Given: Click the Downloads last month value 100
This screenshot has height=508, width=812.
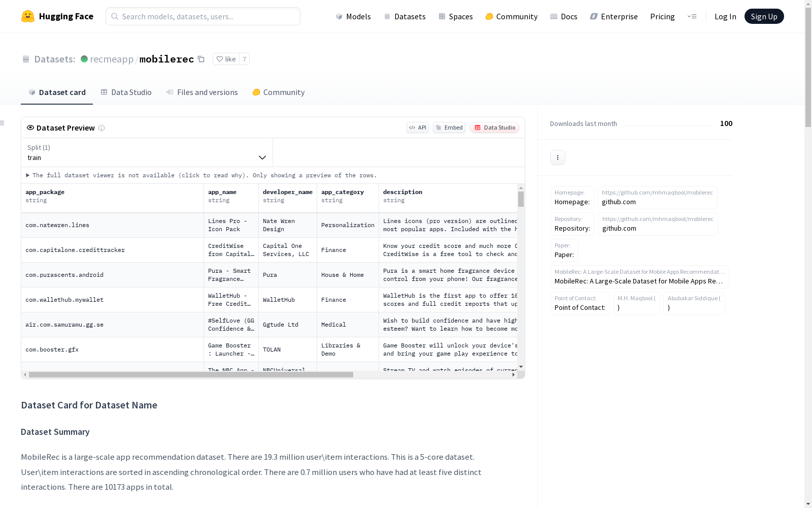Looking at the screenshot, I should pyautogui.click(x=726, y=123).
